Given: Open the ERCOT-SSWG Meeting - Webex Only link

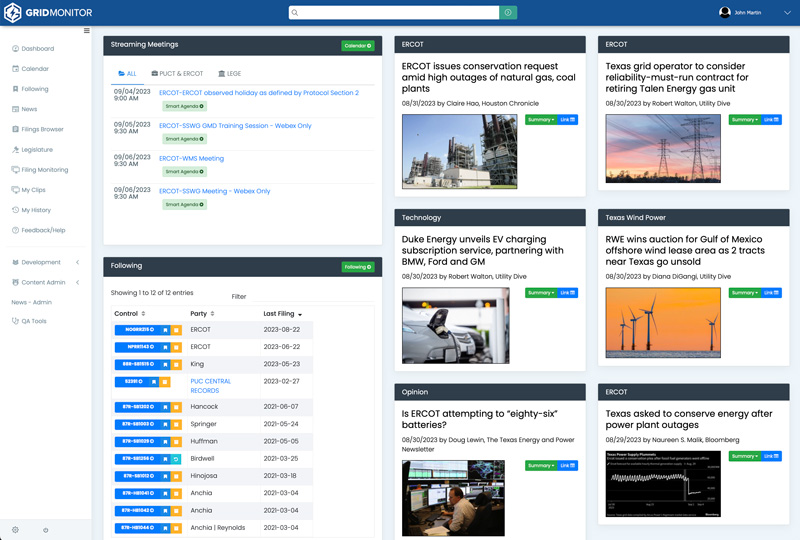Looking at the screenshot, I should [x=214, y=191].
